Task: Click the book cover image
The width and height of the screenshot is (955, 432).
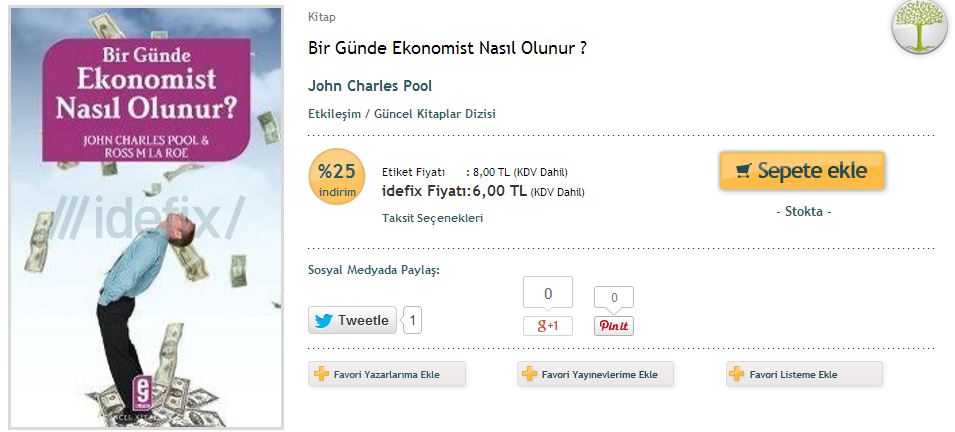Action: (147, 218)
